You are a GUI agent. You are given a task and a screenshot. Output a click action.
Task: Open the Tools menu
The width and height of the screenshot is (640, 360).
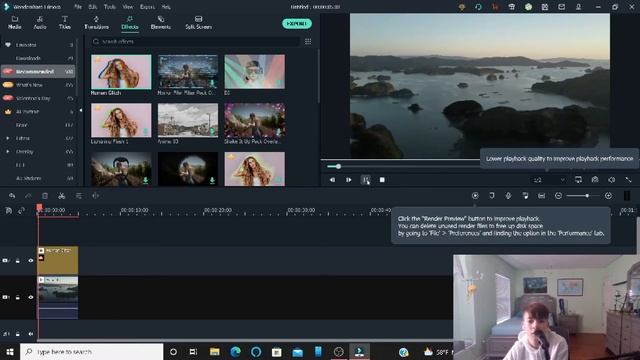(109, 7)
